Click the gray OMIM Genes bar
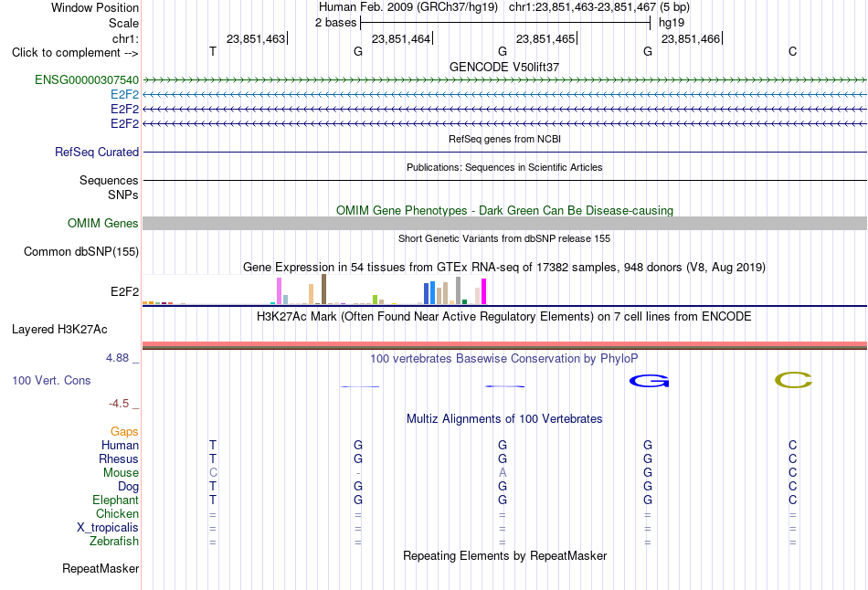Viewport: 868px width, 590px height. 505,223
